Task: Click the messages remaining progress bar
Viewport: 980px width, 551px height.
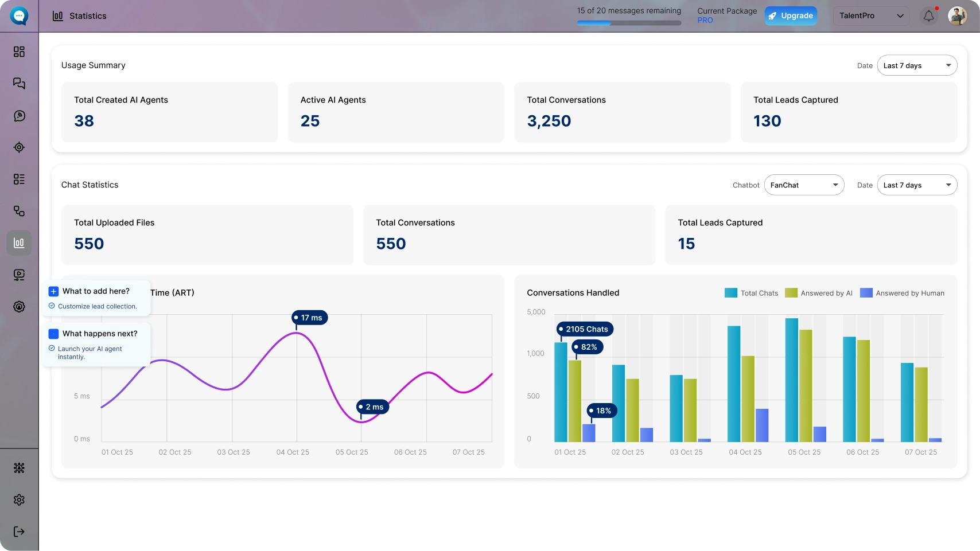Action: (629, 23)
